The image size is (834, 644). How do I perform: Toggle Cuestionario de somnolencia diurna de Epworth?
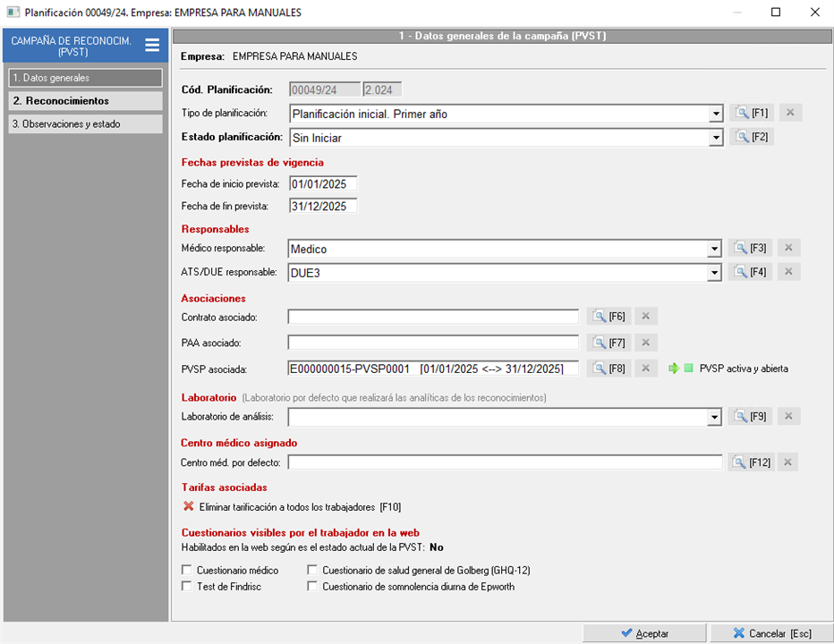[x=312, y=587]
